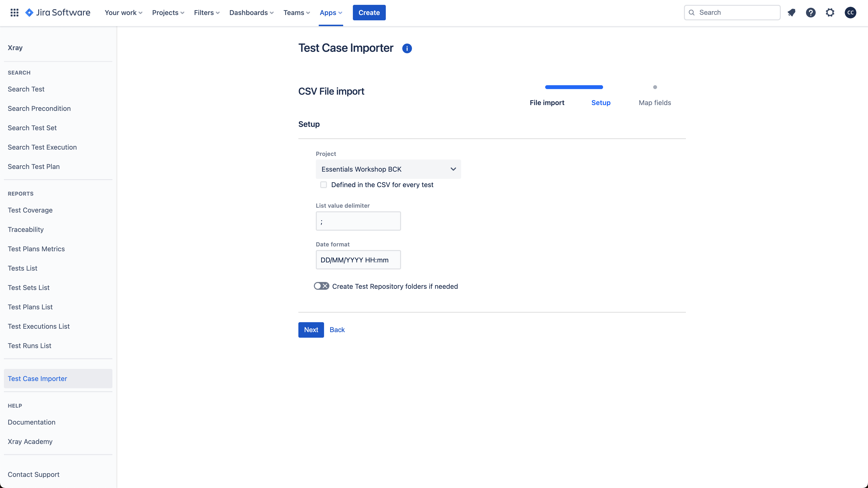This screenshot has height=488, width=868.
Task: Expand the Projects menu
Action: (168, 12)
